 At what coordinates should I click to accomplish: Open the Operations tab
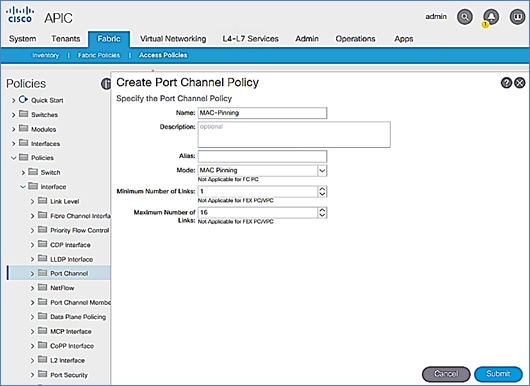tap(355, 39)
